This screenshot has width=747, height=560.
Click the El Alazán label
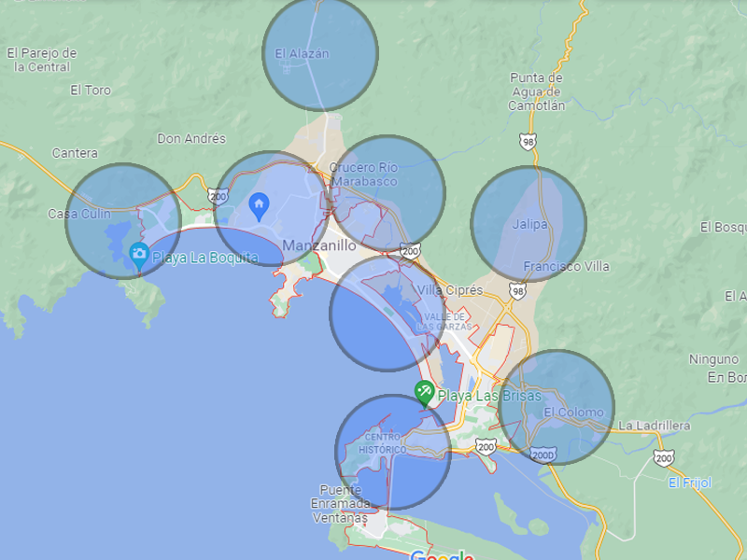point(302,54)
